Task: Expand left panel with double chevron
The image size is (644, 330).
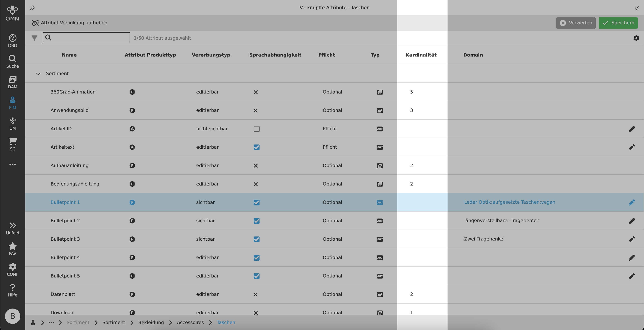Action: tap(32, 8)
